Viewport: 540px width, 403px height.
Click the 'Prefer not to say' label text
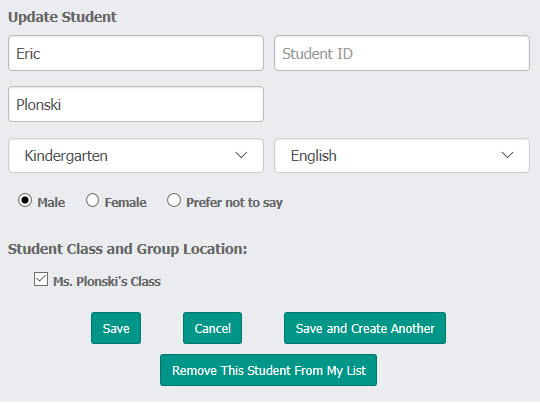(235, 203)
